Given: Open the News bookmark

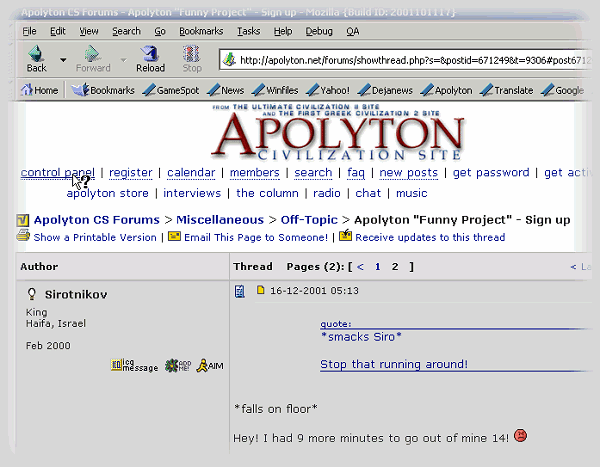Looking at the screenshot, I should pos(225,90).
